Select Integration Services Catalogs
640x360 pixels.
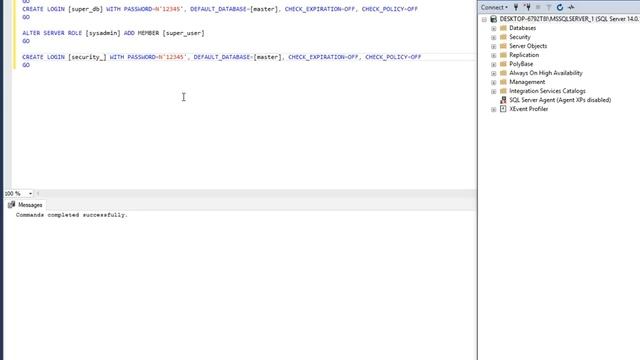(547, 91)
